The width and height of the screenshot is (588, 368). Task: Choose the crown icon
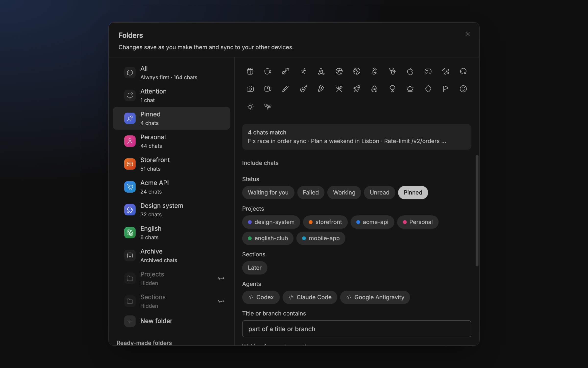410,89
